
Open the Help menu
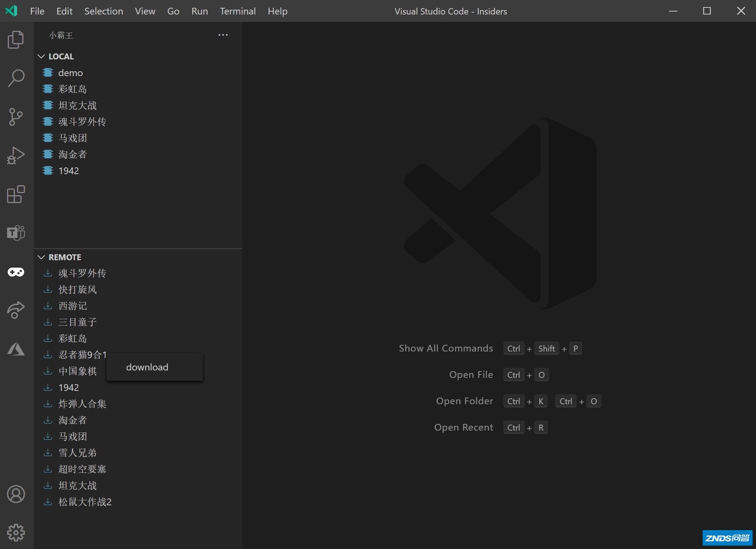click(278, 11)
